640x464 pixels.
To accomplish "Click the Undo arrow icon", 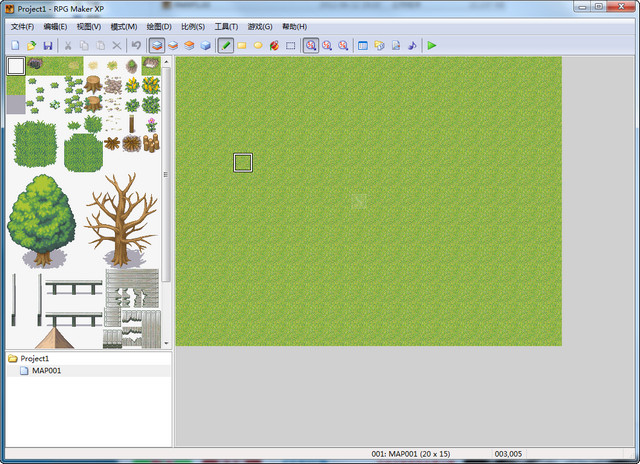I will point(136,45).
